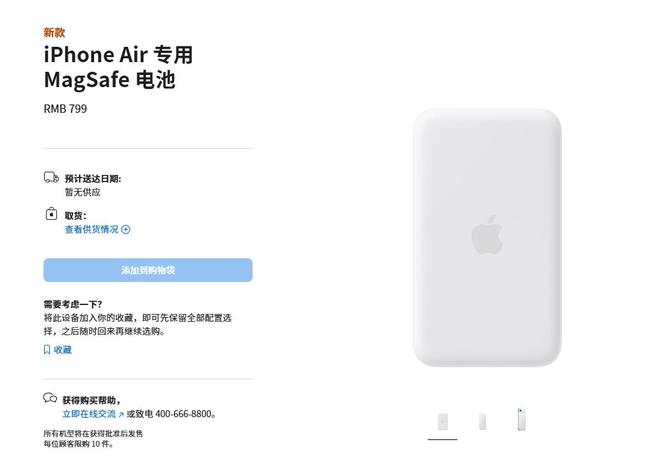Click the iPhone Air 专用 MagSafe 电池 title

click(x=118, y=67)
